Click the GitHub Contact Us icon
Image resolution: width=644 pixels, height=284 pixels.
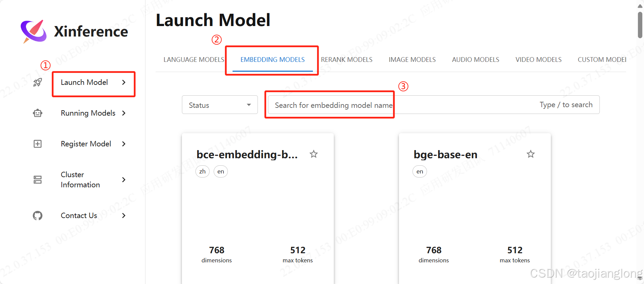pos(37,215)
